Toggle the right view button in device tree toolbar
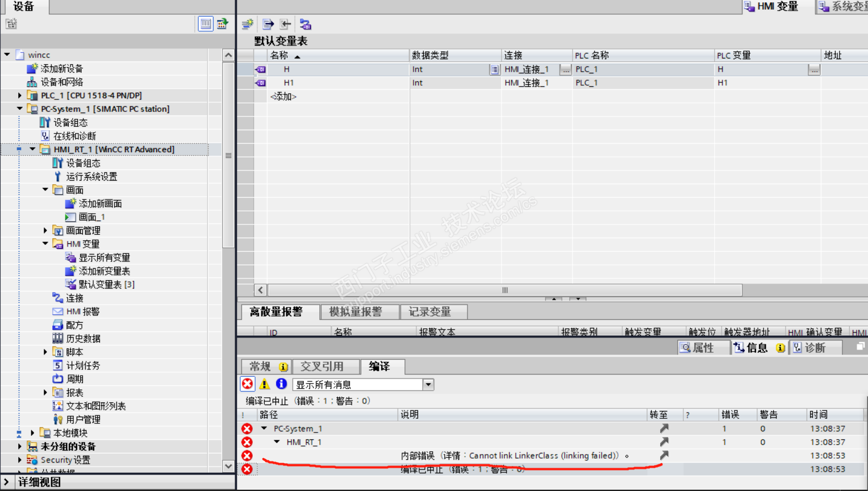This screenshot has height=491, width=868. pyautogui.click(x=222, y=24)
